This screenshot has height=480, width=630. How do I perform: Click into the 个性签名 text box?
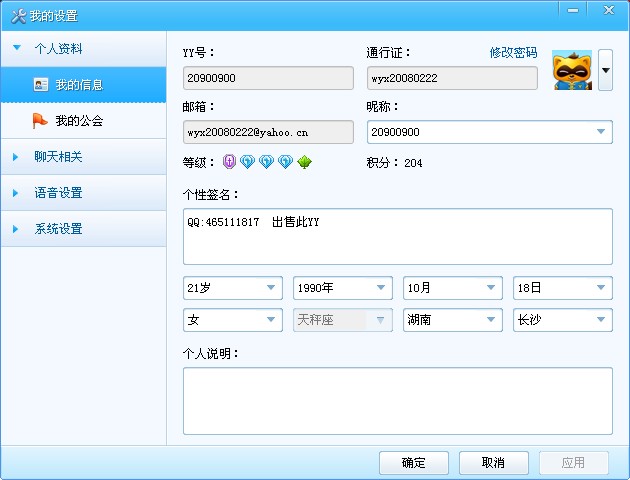tap(398, 237)
